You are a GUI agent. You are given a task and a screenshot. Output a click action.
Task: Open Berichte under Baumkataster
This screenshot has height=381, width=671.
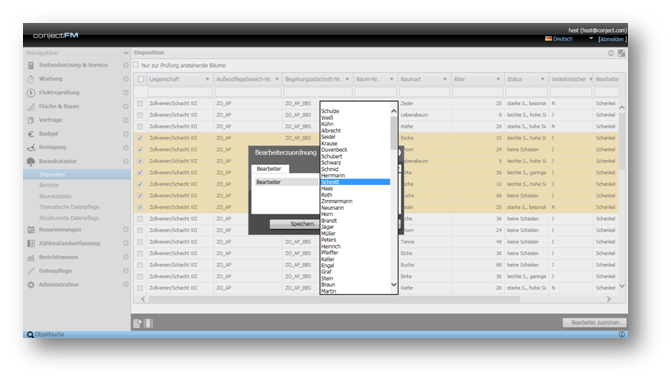click(49, 185)
